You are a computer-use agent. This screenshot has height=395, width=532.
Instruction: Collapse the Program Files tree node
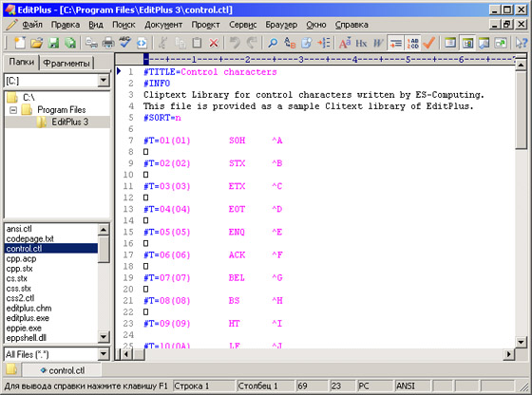click(13, 110)
